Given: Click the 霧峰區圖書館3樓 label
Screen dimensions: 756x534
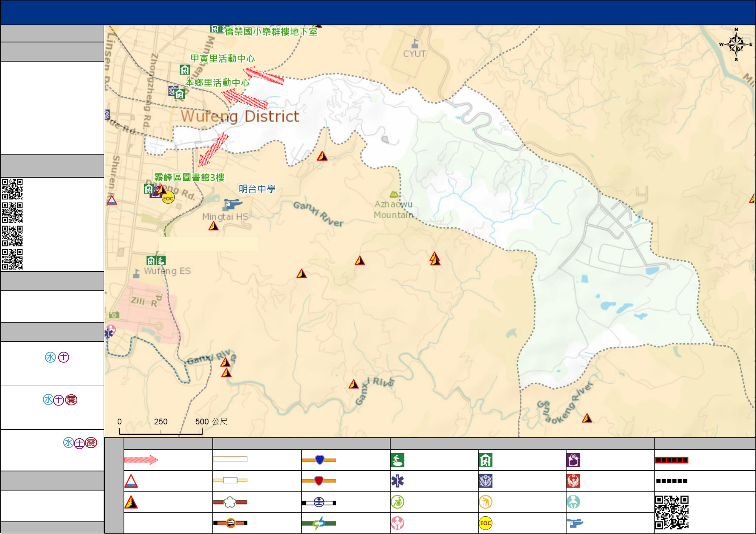Looking at the screenshot, I should (189, 178).
